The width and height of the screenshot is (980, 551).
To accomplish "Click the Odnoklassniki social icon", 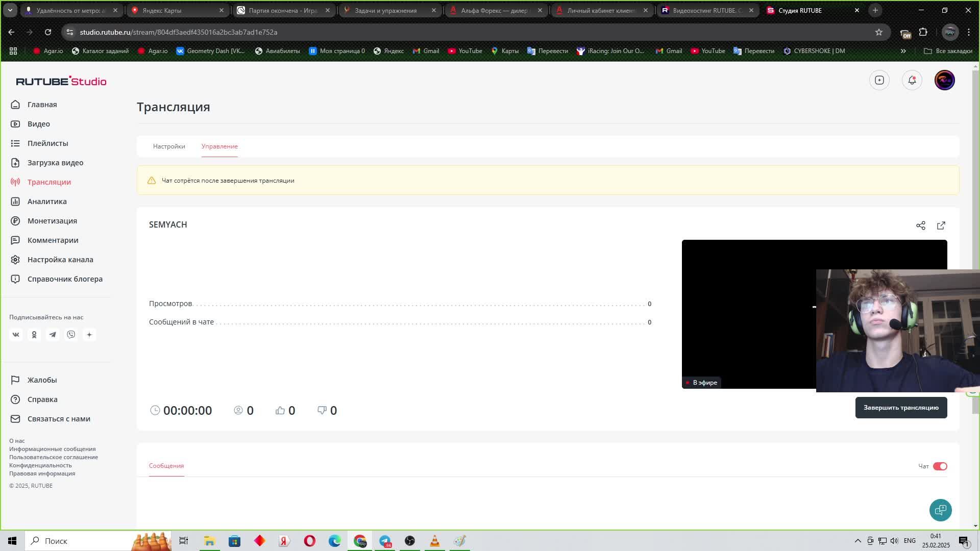I will point(34,335).
